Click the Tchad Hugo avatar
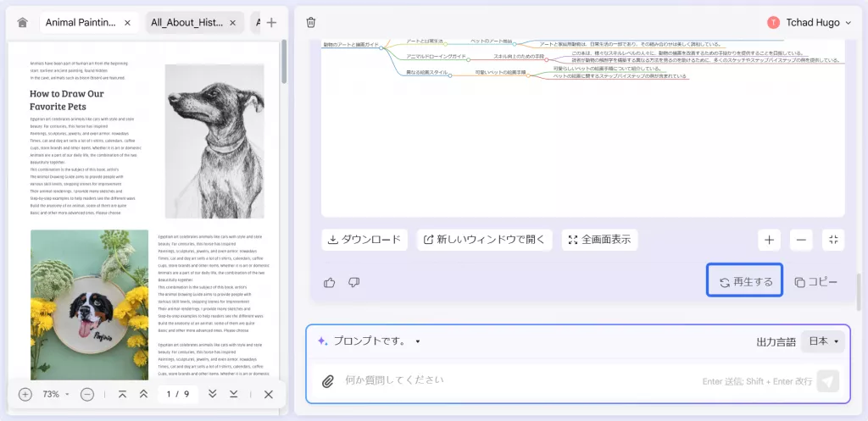The height and width of the screenshot is (421, 868). coord(773,23)
